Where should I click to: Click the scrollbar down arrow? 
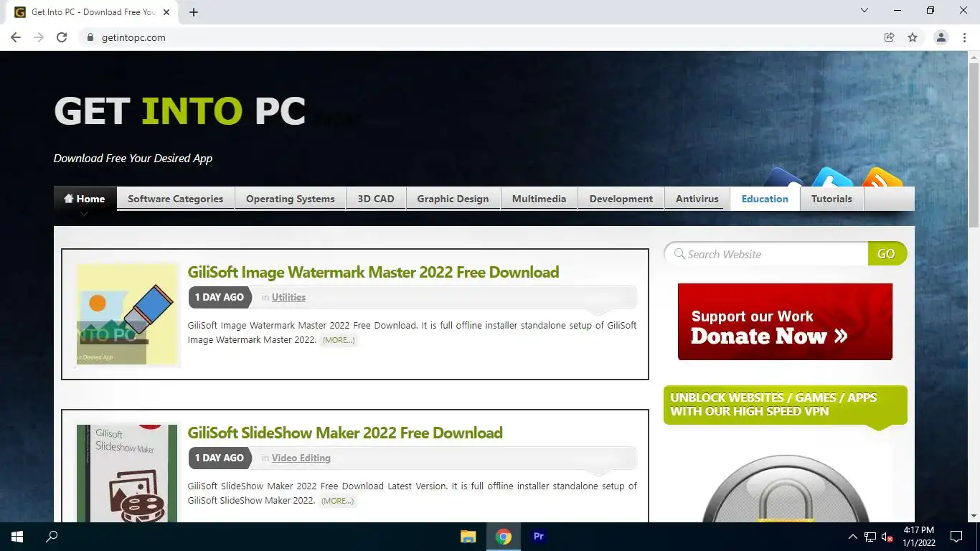974,516
